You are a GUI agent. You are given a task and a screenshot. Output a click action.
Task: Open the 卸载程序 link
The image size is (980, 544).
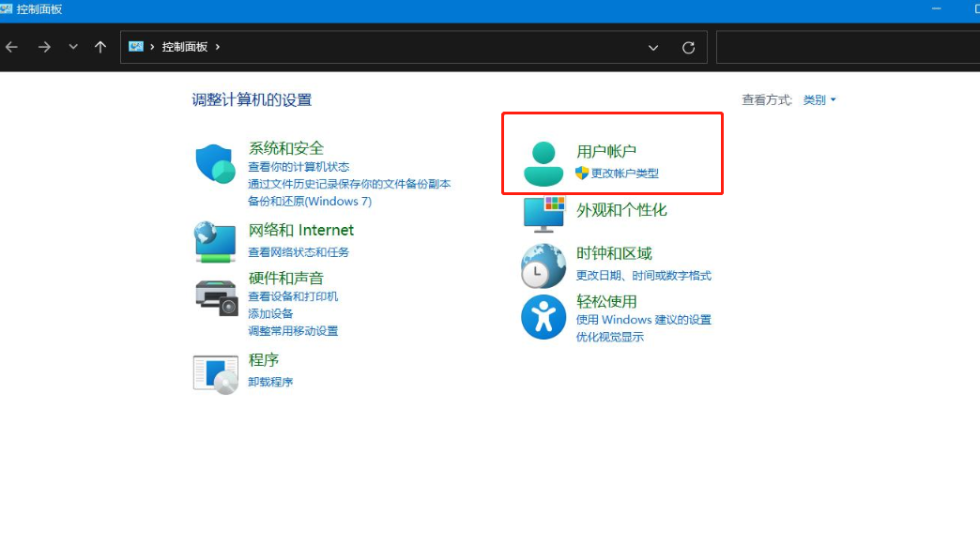(x=270, y=382)
